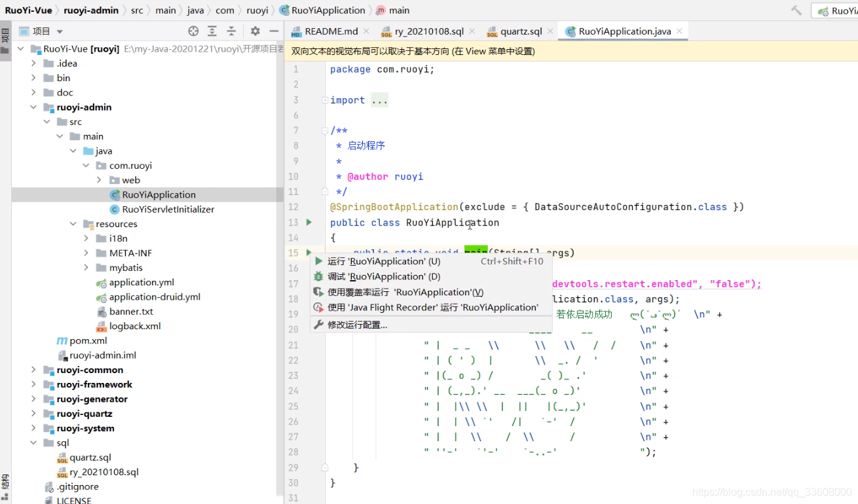The image size is (858, 504).
Task: Open project panel settings gear
Action: 255,31
